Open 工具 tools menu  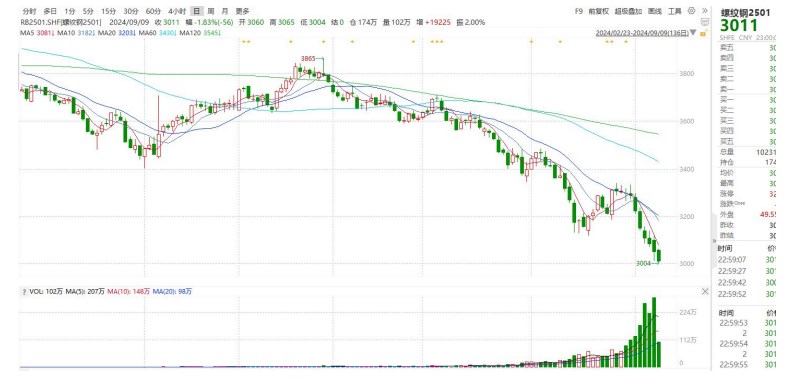tap(675, 11)
